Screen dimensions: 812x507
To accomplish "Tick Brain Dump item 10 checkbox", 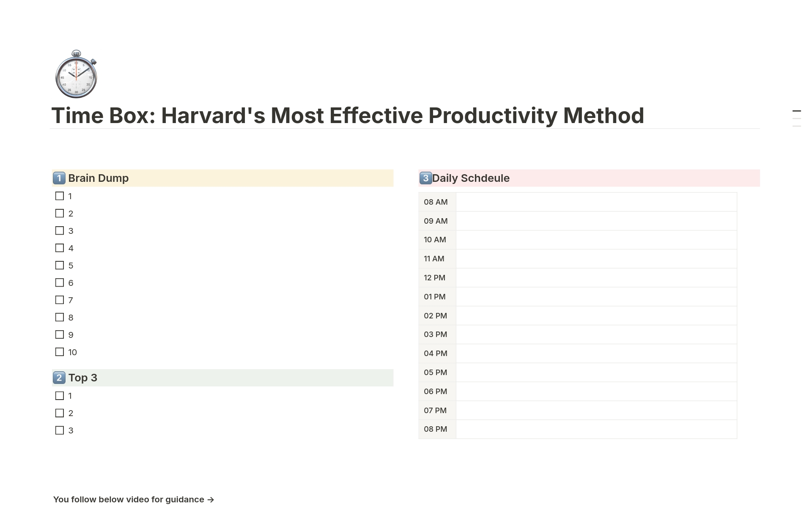I will click(x=60, y=352).
